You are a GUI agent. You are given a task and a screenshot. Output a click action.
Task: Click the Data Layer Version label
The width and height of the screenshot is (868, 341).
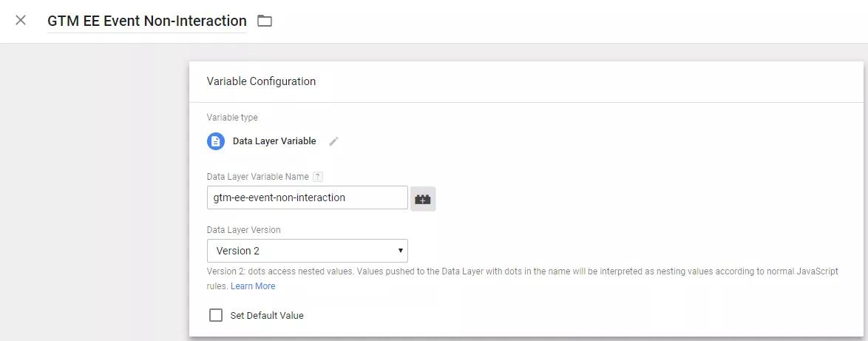pyautogui.click(x=243, y=230)
